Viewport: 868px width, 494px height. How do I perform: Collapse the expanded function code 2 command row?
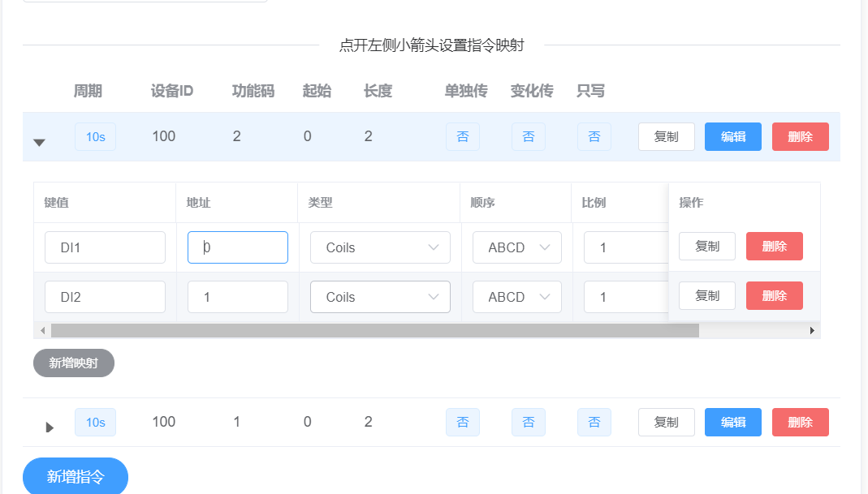39,143
